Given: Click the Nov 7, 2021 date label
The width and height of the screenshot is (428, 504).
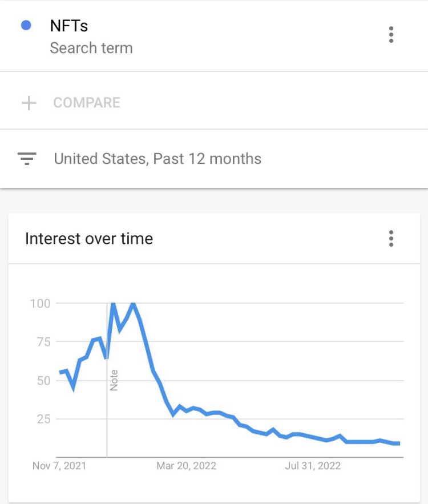Looking at the screenshot, I should pos(59,466).
